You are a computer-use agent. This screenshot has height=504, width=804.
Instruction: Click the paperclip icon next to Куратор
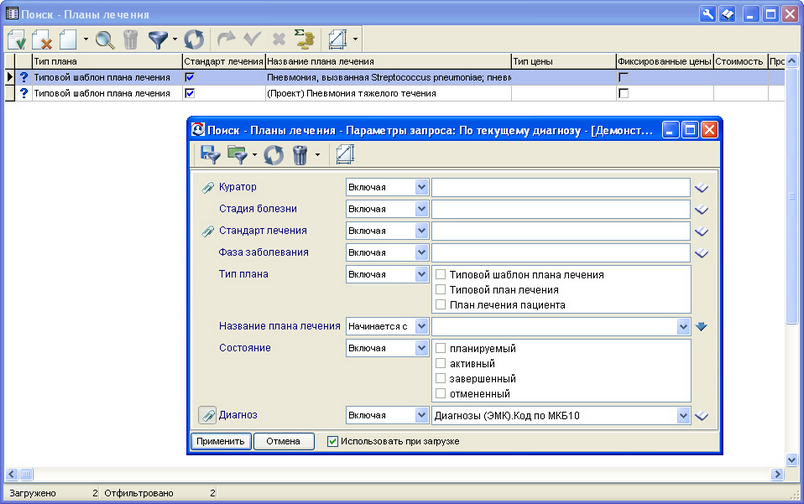coord(208,188)
